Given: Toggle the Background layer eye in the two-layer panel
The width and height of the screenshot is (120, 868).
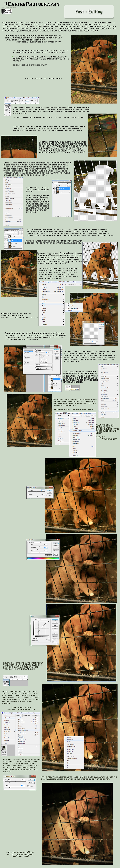Looking at the screenshot, I should click(53, 192).
